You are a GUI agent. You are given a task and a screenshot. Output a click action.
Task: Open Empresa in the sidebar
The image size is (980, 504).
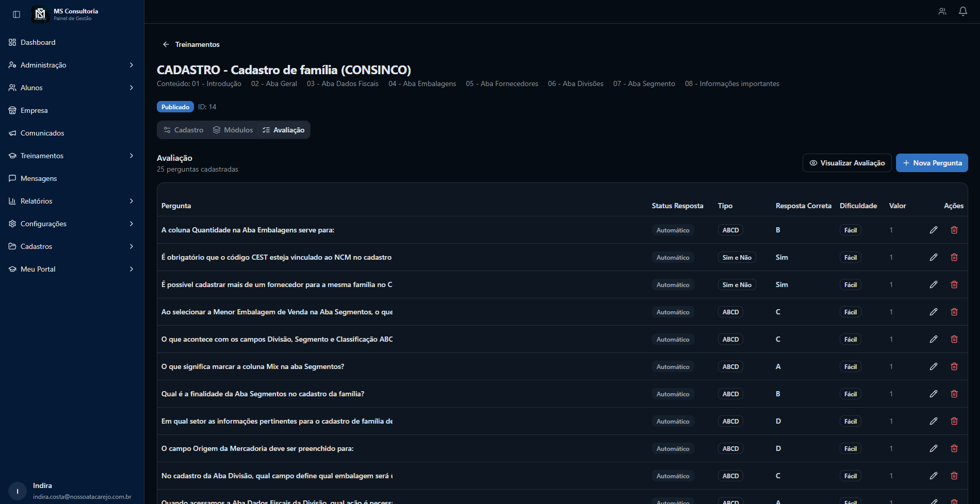tap(72, 110)
